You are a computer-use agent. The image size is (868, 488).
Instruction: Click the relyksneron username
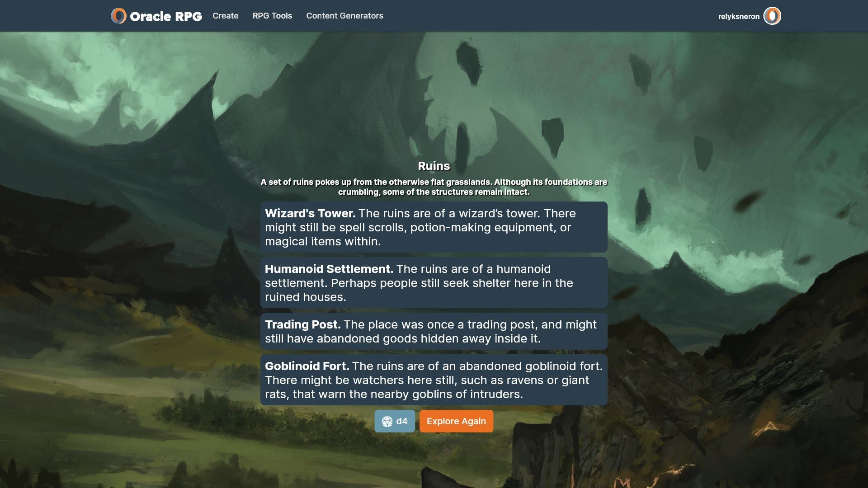click(739, 16)
